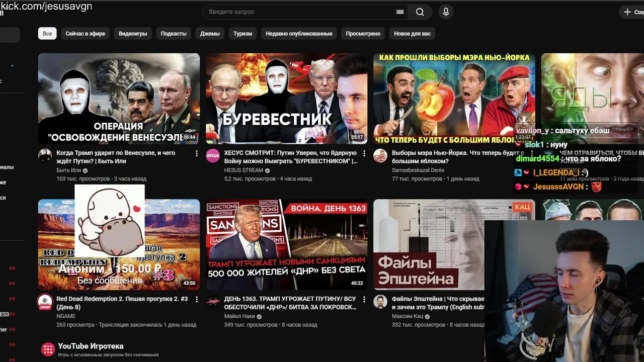The image size is (644, 362).
Task: Open the 'Максим Кац' channel name link
Action: coord(408,316)
